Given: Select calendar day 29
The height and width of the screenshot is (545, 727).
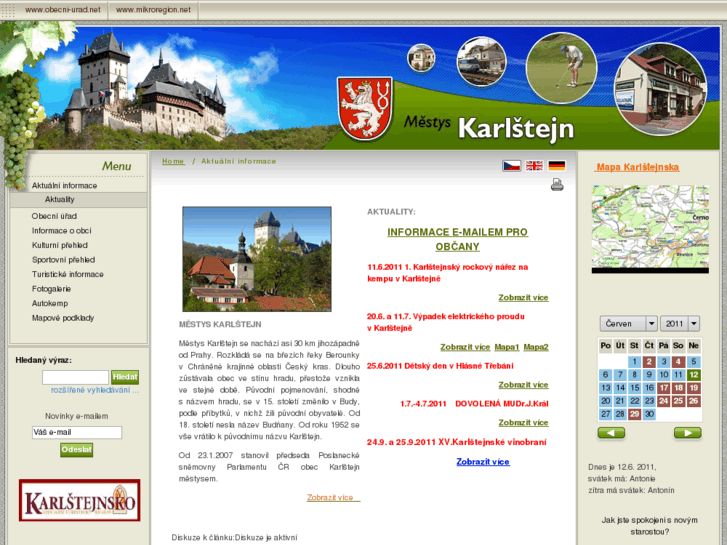Looking at the screenshot, I should click(635, 414).
